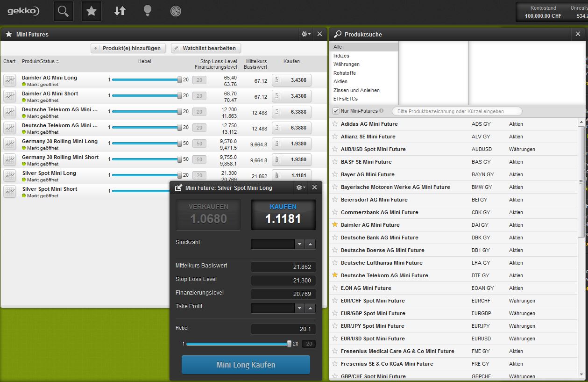Screen dimensions: 588x382
Task: Select the Alle category
Action: coord(364,47)
